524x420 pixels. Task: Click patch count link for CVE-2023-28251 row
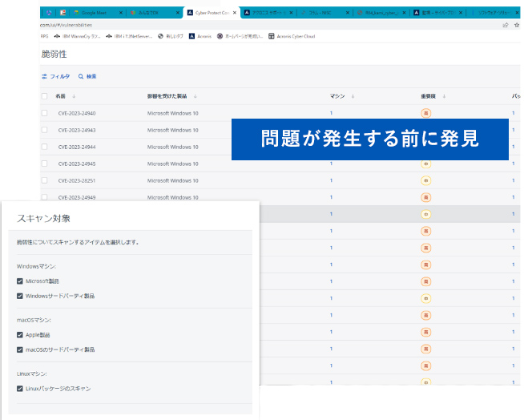coord(514,180)
